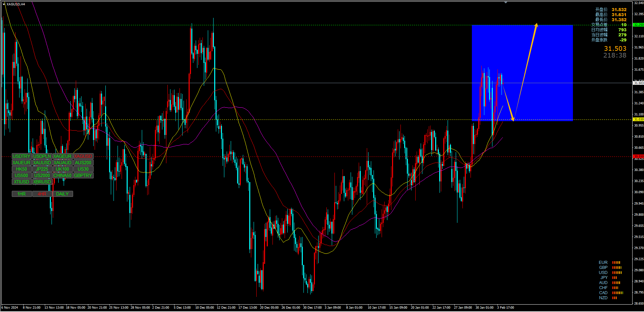Image resolution: width=644 pixels, height=312 pixels.
Task: Switch to the HK50 index
Action: [22, 169]
